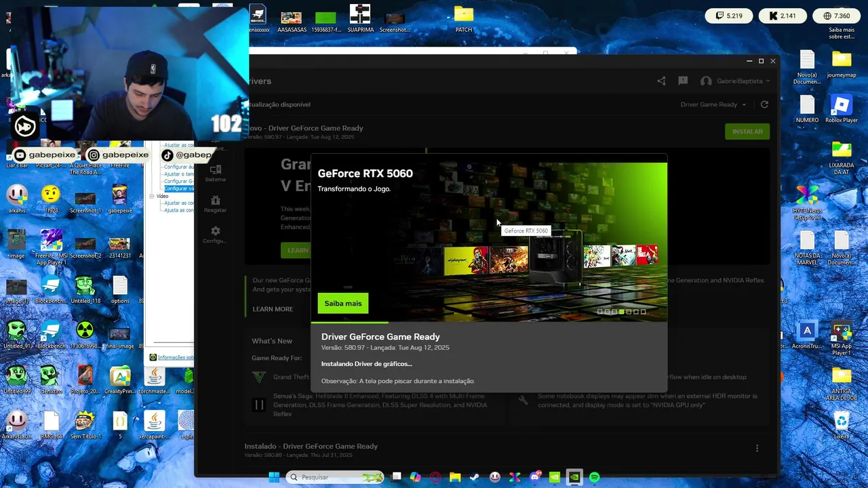Screen dimensions: 868x488
Task: Click the 7.360 globe counter badge
Action: pos(836,16)
